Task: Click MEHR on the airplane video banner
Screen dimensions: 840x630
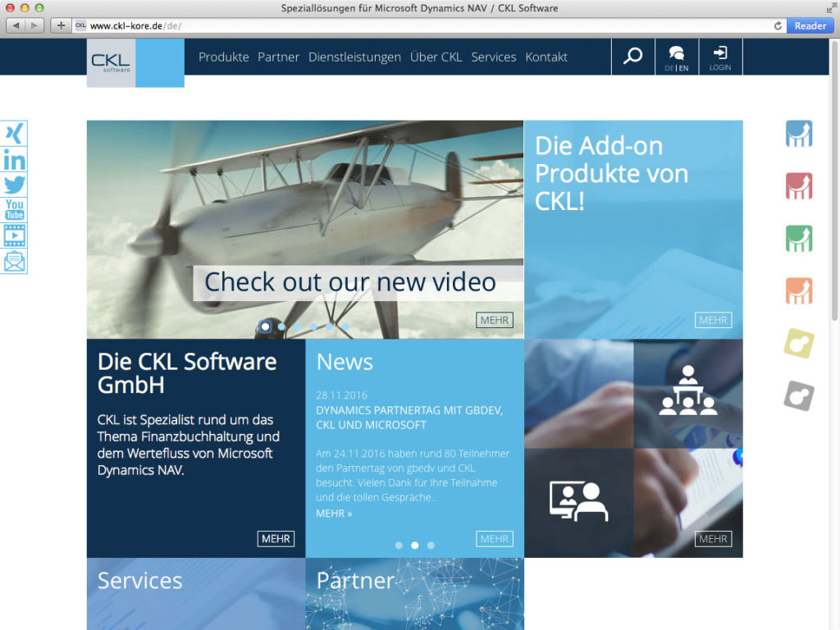Action: [x=495, y=320]
